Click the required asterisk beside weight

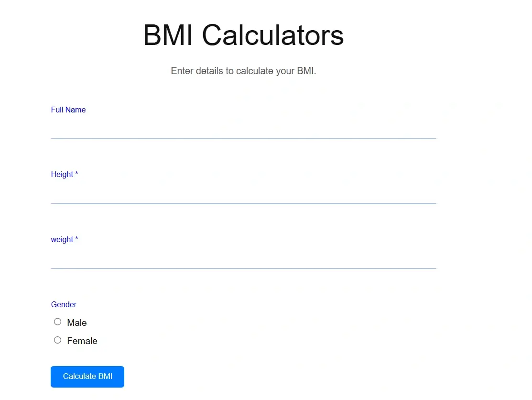pyautogui.click(x=76, y=239)
